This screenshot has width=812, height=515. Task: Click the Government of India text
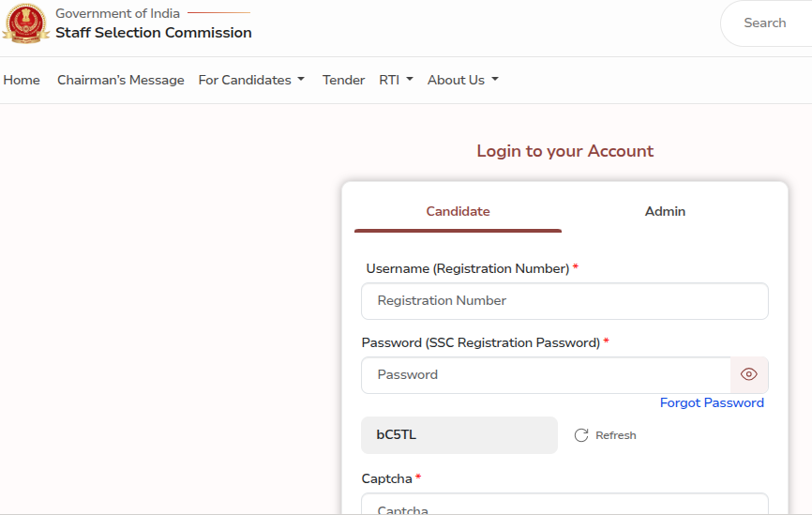(x=117, y=14)
